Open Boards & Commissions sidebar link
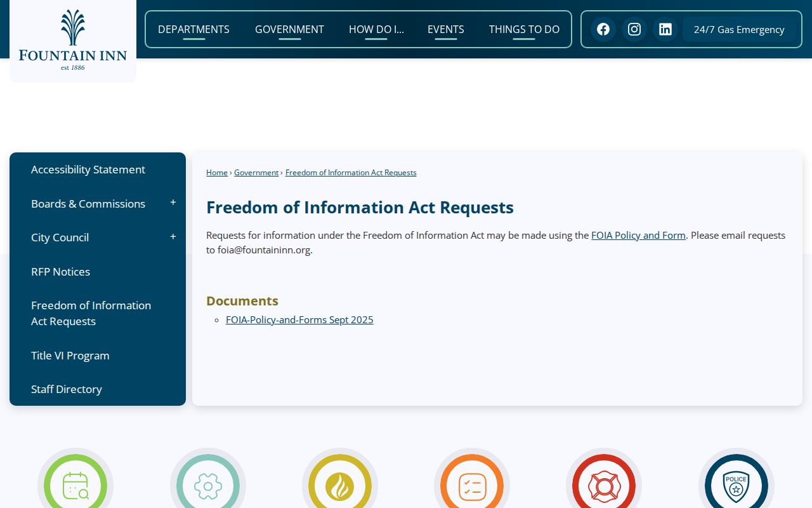The width and height of the screenshot is (812, 508). coord(88,204)
